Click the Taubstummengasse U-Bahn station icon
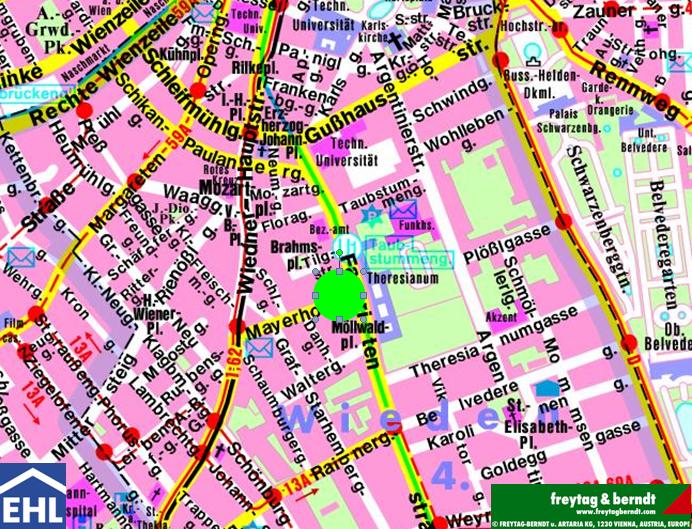The width and height of the screenshot is (692, 529). [345, 245]
